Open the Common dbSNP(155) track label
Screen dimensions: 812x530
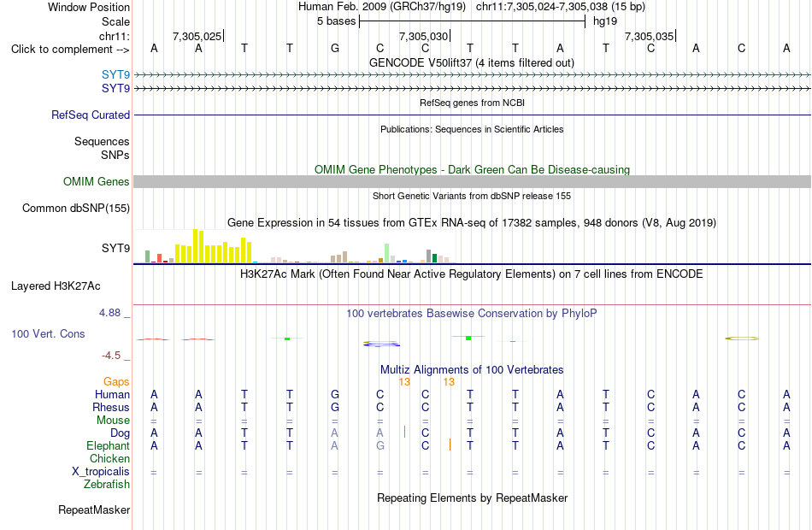(75, 209)
